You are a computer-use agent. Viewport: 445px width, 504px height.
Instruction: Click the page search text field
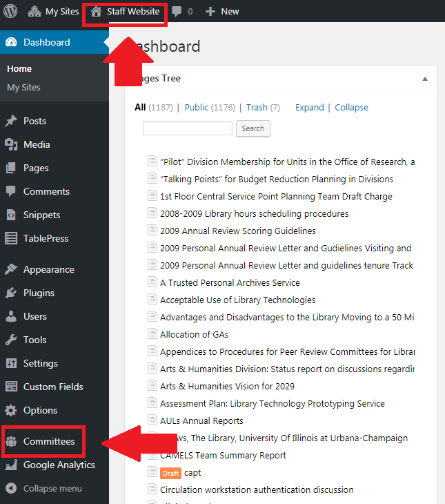tap(188, 128)
